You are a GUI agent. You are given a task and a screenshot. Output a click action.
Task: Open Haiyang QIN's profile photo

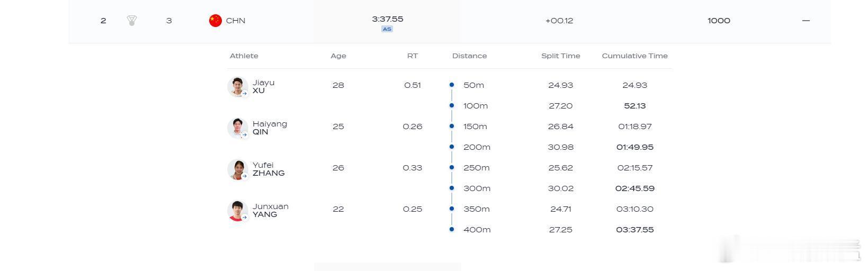tap(238, 128)
